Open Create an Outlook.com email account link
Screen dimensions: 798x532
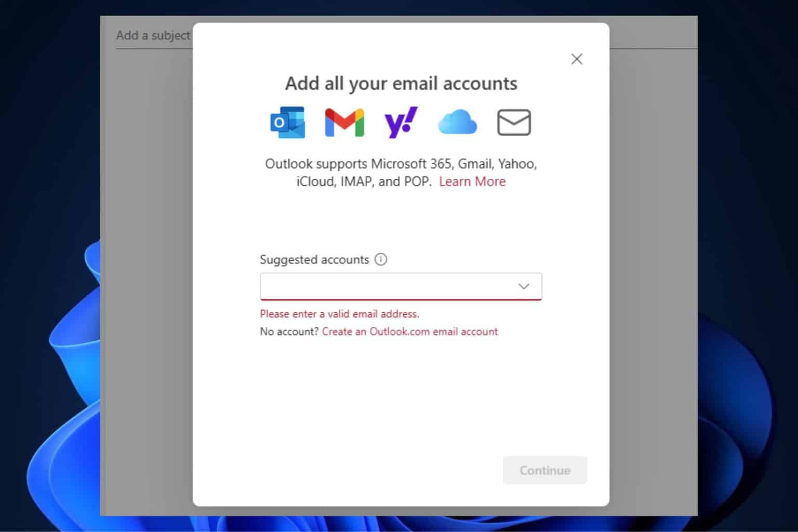(x=410, y=331)
